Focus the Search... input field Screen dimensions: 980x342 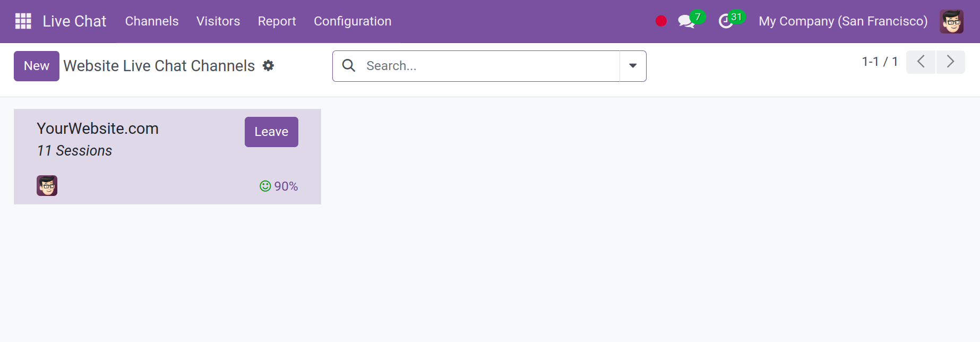[x=491, y=66]
